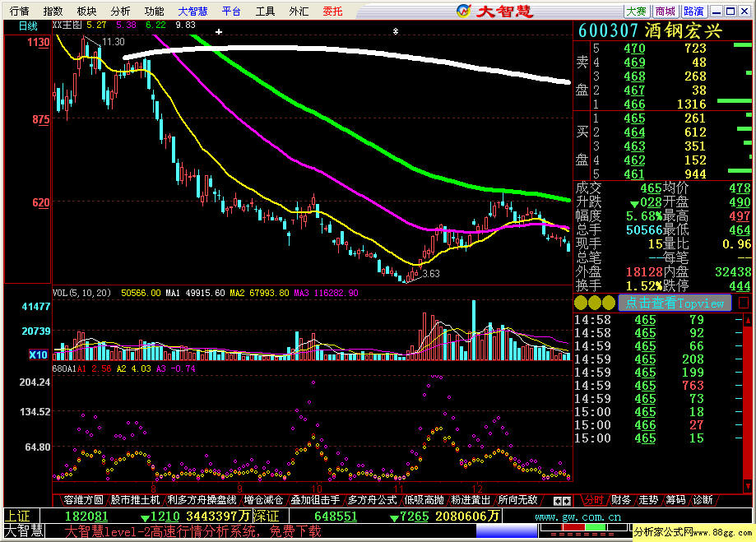
Task: Click the 日线 period label
Action: pyautogui.click(x=28, y=26)
